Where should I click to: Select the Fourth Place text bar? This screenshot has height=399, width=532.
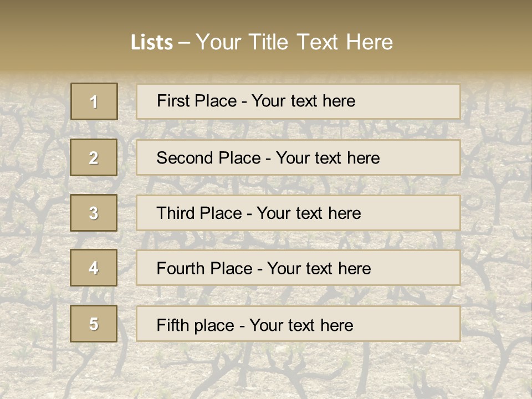298,268
